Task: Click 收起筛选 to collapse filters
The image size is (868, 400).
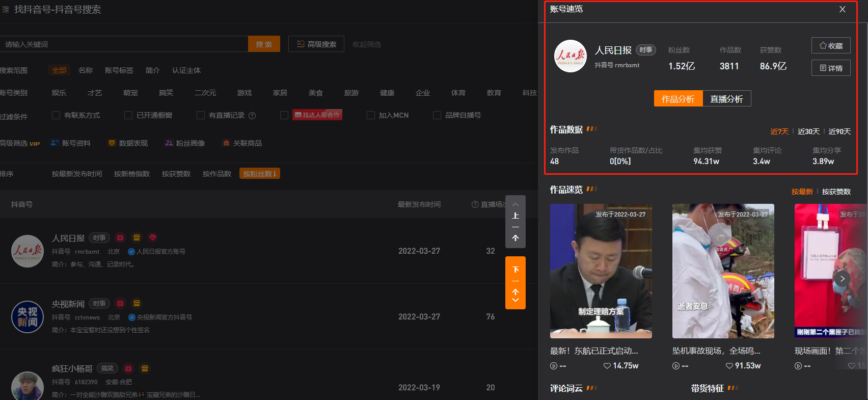Action: (x=367, y=44)
